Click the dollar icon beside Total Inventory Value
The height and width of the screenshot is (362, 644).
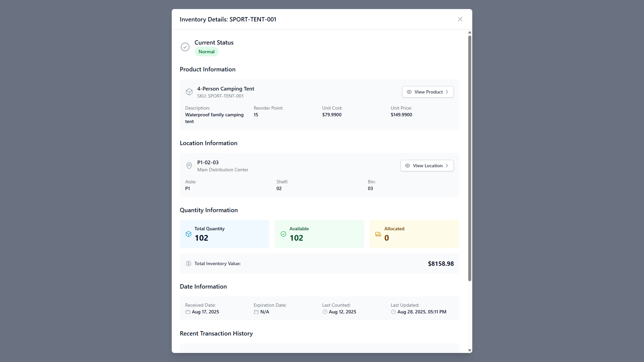tap(189, 263)
